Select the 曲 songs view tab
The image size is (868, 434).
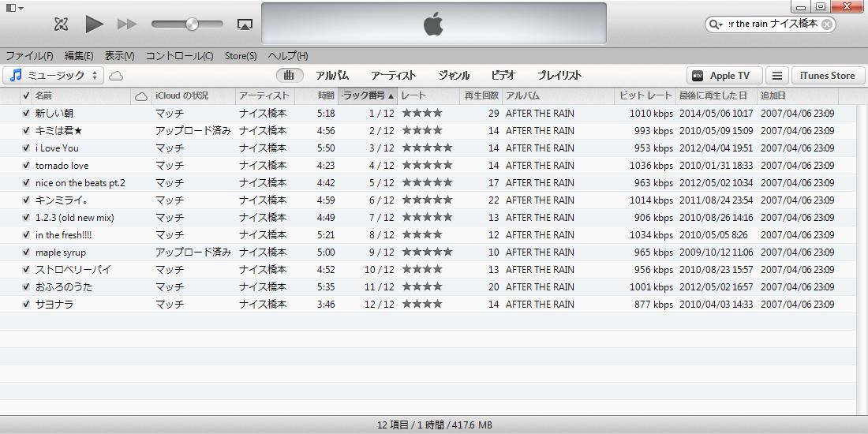tap(289, 76)
